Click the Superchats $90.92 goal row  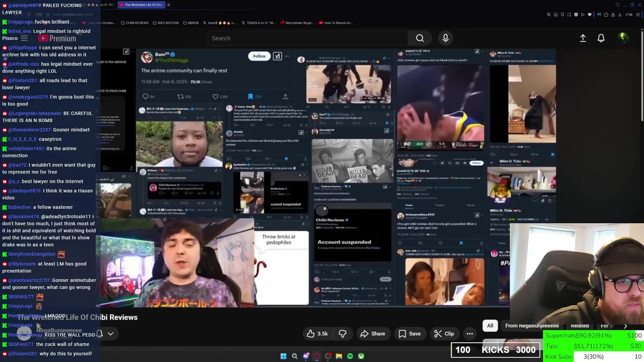tap(594, 335)
